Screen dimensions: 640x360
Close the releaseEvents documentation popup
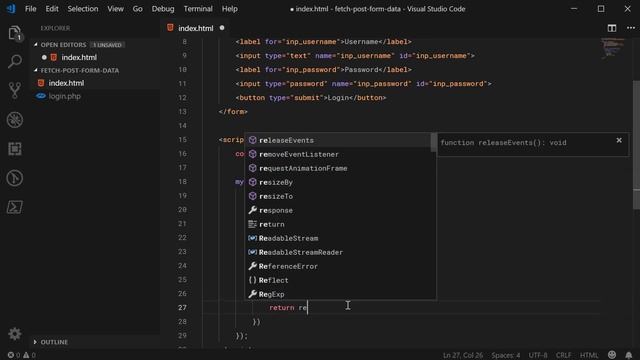pyautogui.click(x=619, y=140)
